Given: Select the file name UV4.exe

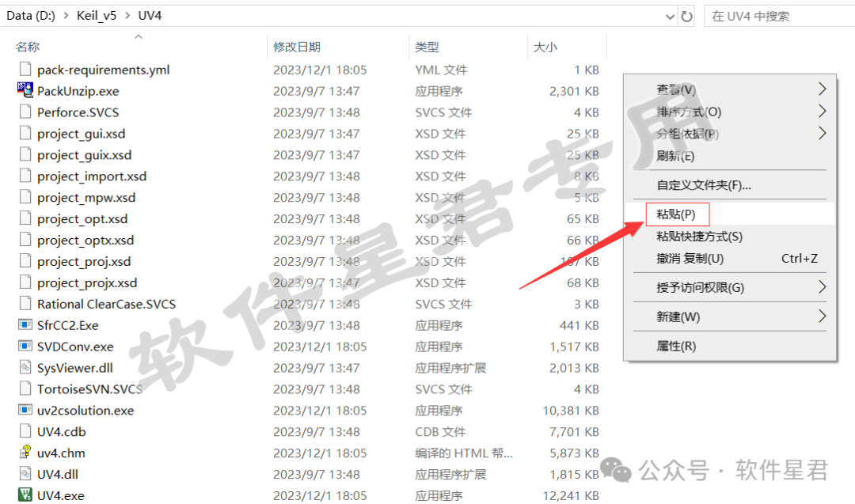Looking at the screenshot, I should 60,495.
